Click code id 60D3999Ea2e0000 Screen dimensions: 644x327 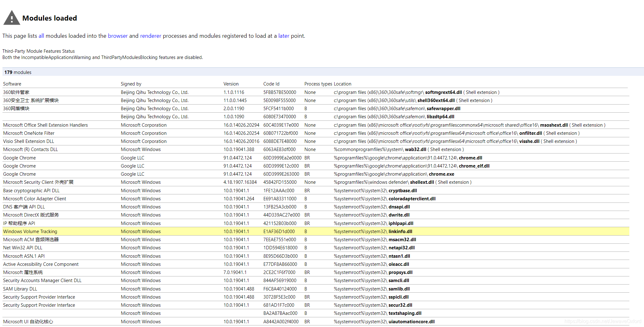(282, 158)
